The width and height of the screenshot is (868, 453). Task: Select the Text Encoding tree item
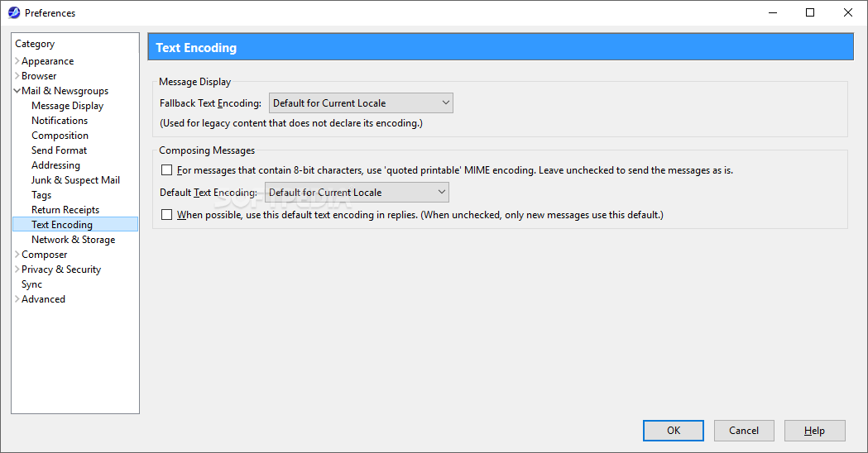[x=75, y=225]
